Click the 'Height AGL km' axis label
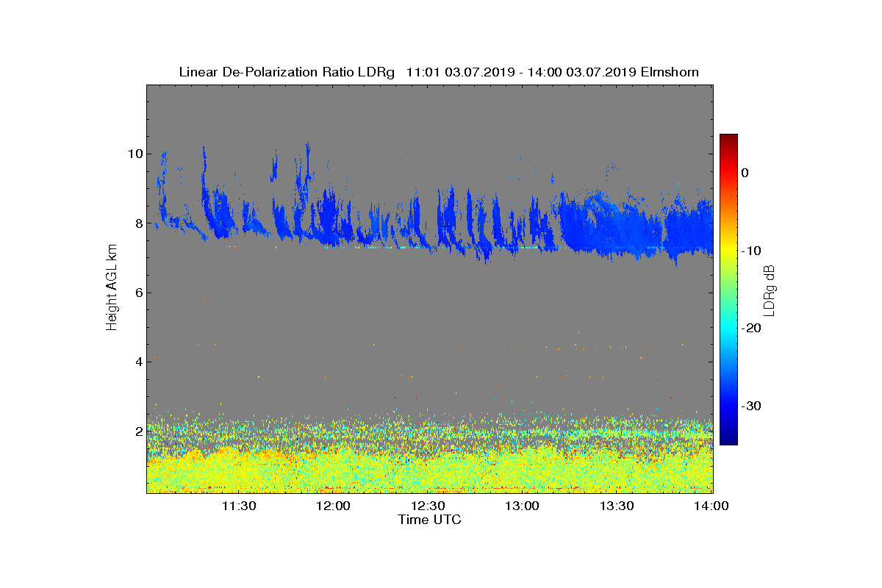The height and width of the screenshot is (588, 882). click(x=112, y=289)
